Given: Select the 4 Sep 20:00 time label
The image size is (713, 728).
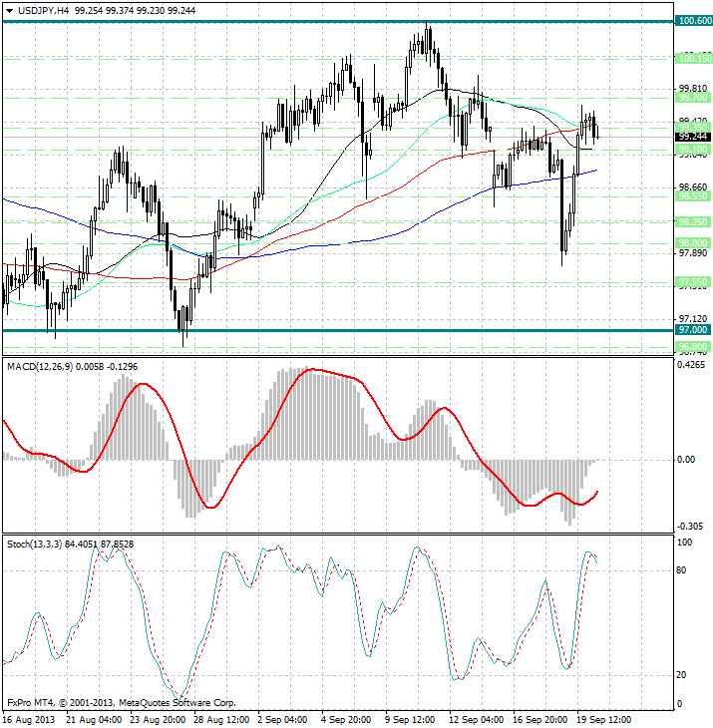Looking at the screenshot, I should [x=346, y=720].
